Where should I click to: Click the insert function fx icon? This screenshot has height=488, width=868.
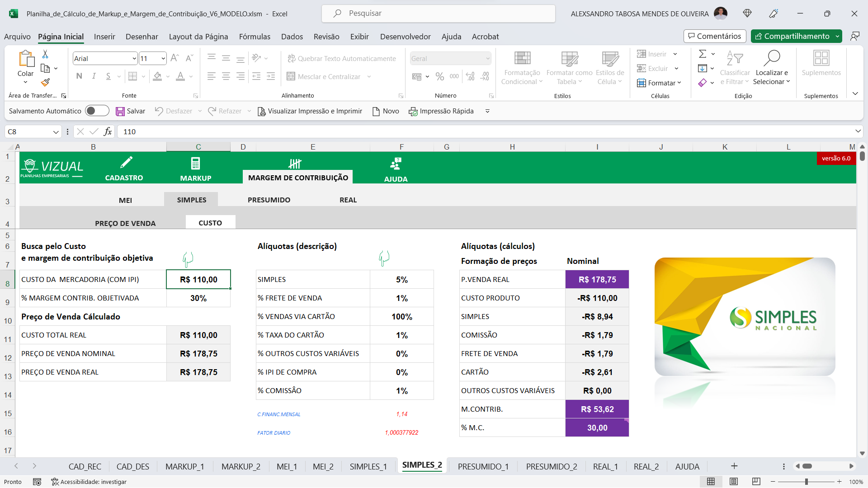click(x=108, y=131)
